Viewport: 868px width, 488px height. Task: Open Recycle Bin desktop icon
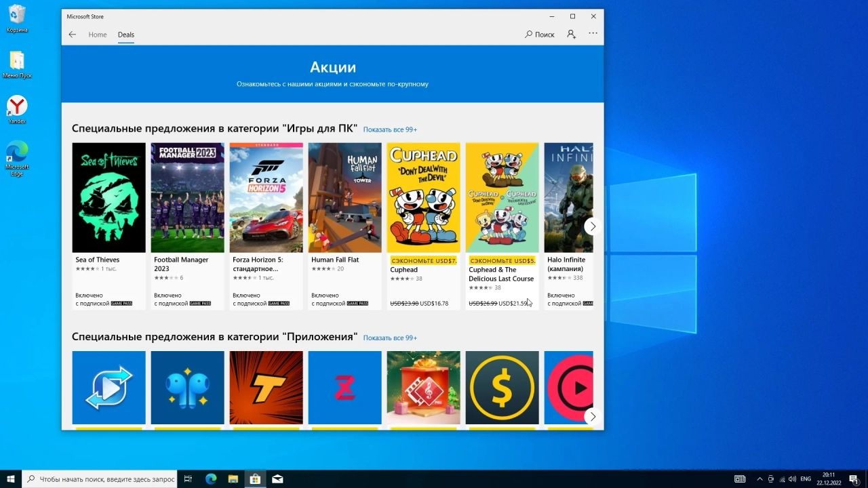tap(17, 19)
